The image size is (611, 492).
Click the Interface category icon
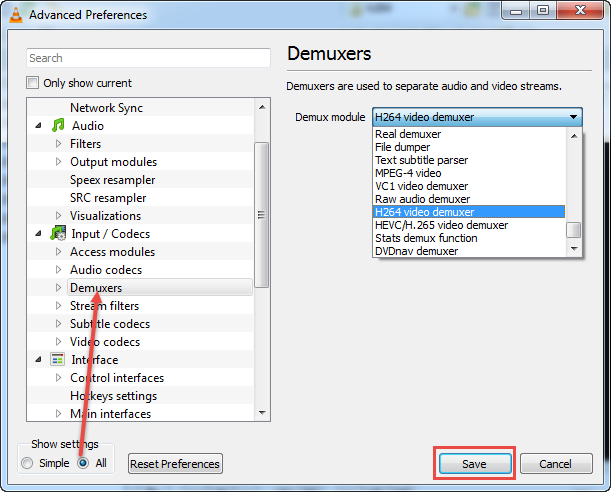click(x=58, y=360)
